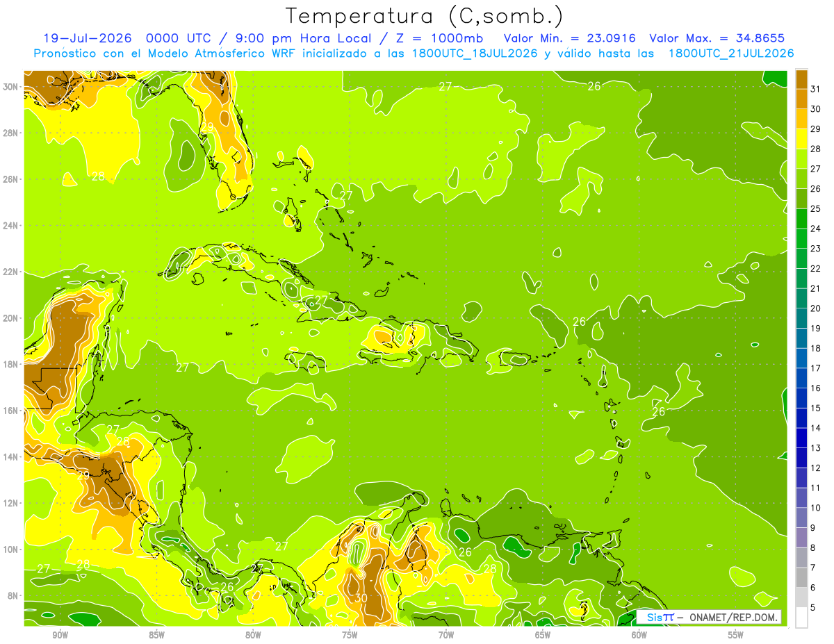Click the 60W longitude label
This screenshot has height=644, width=834.
[639, 635]
